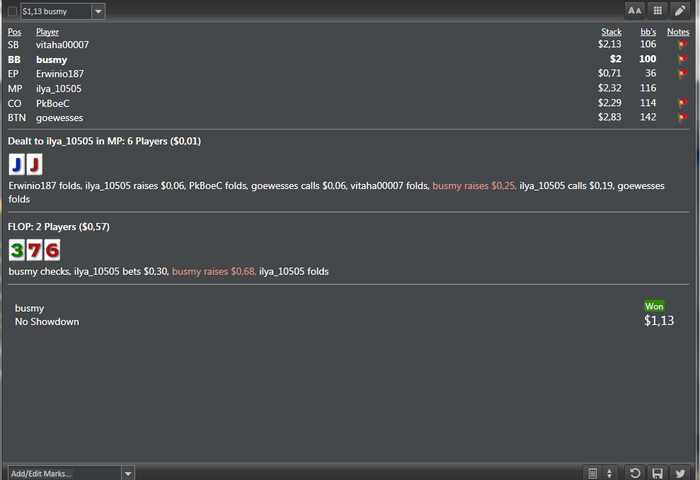Click the bb's column header
Screen dimensions: 700x480
(x=648, y=32)
